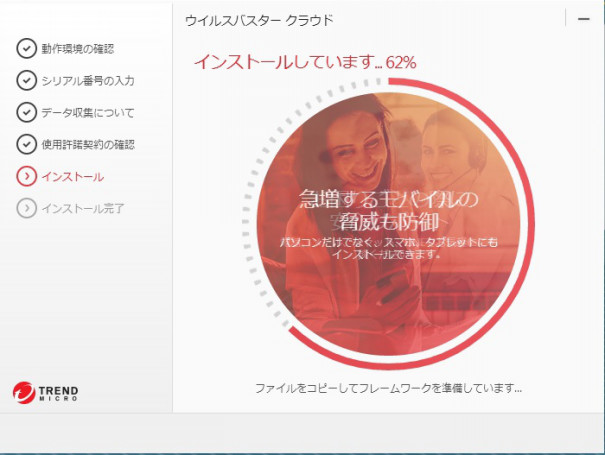Click the Trend Micro logo
Screen dimensions: 605x455
[46, 392]
